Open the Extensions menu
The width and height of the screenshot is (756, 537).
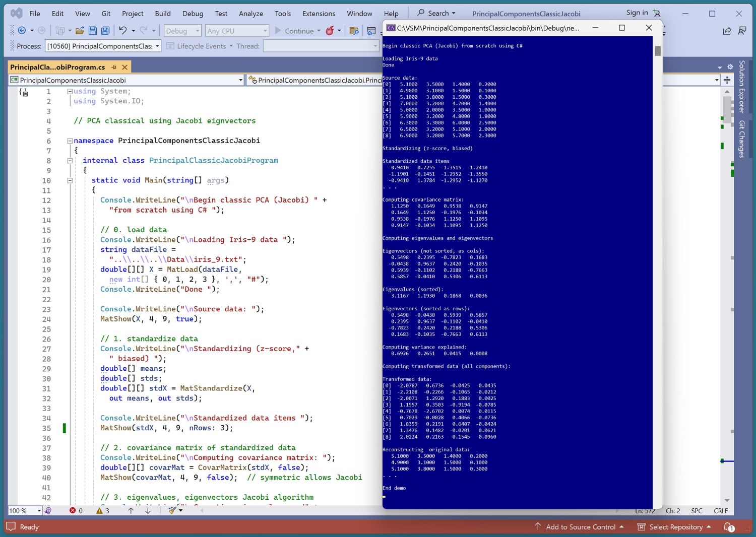click(319, 14)
